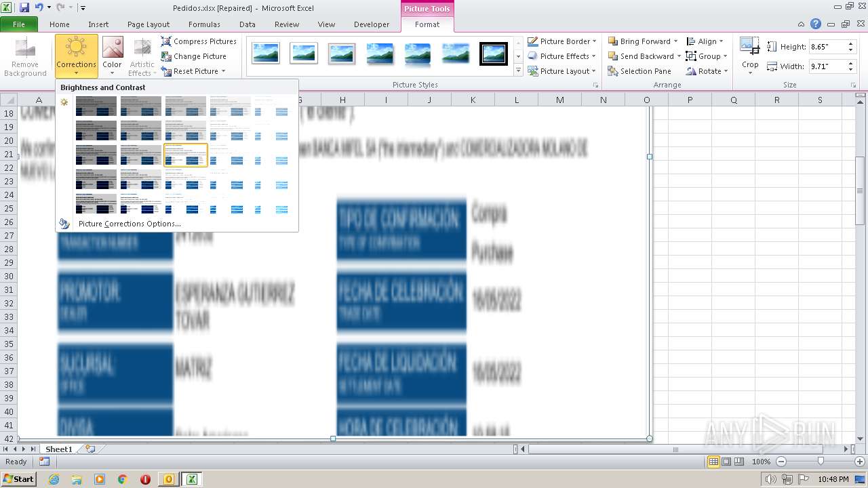Select the black double-frame picture style
This screenshot has width=868, height=488.
point(494,54)
